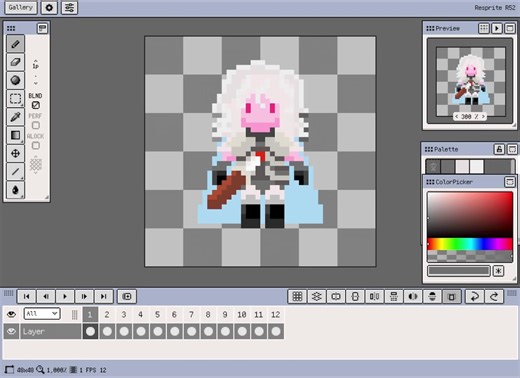Image resolution: width=520 pixels, height=378 pixels.
Task: Decrease preview zoom with left chevron
Action: [x=456, y=116]
